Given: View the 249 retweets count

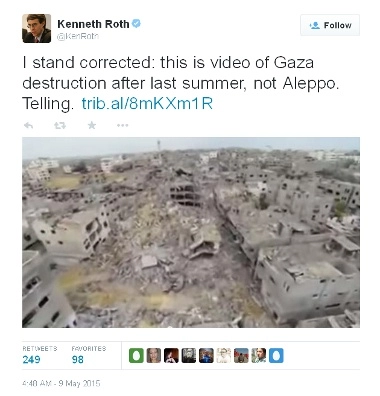Looking at the screenshot, I should [x=32, y=360].
